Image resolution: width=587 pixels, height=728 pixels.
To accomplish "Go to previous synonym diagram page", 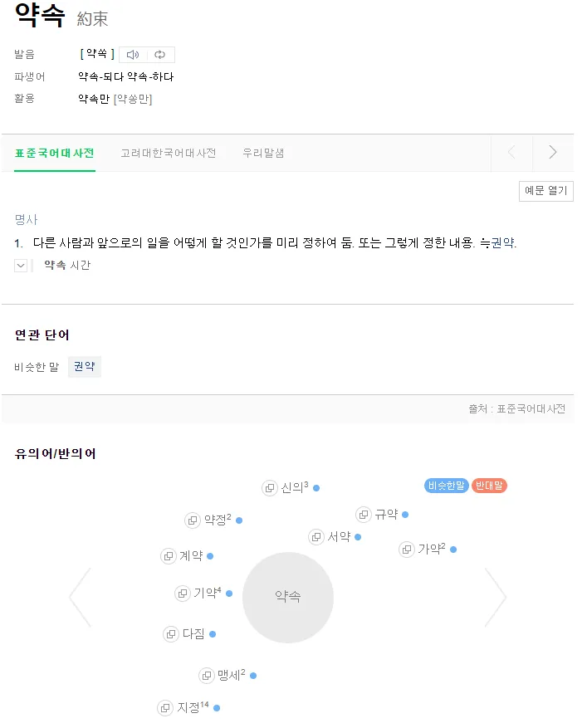I will (x=80, y=598).
